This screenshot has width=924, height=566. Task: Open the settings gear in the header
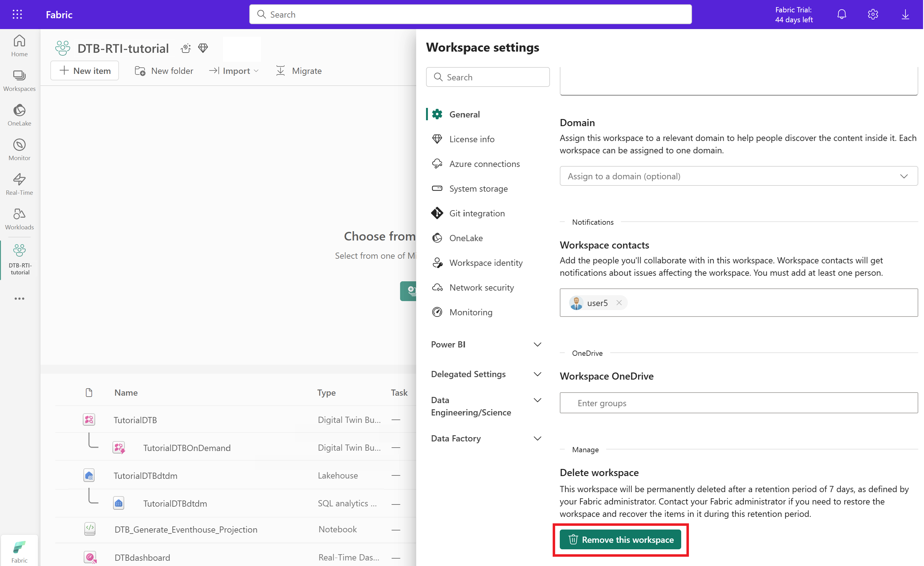click(x=873, y=14)
